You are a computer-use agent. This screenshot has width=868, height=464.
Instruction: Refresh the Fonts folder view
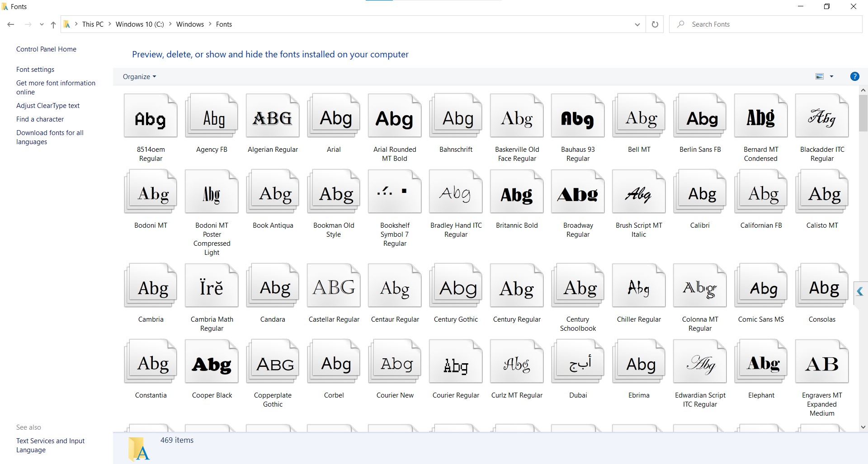tap(655, 24)
